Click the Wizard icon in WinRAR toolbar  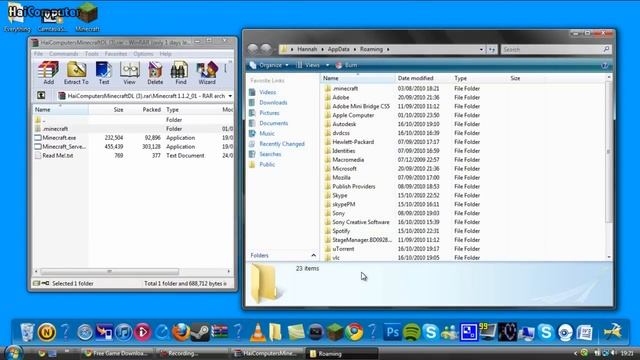point(207,73)
